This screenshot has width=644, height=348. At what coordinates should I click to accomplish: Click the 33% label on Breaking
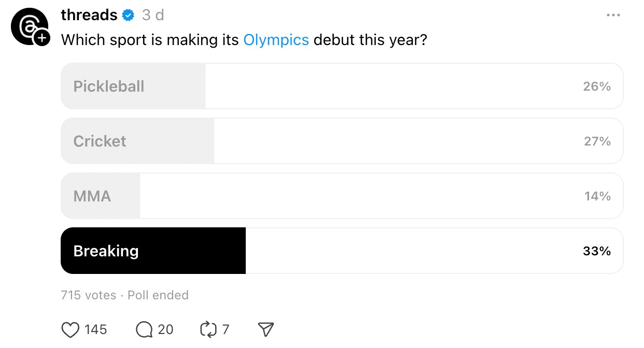pos(597,251)
